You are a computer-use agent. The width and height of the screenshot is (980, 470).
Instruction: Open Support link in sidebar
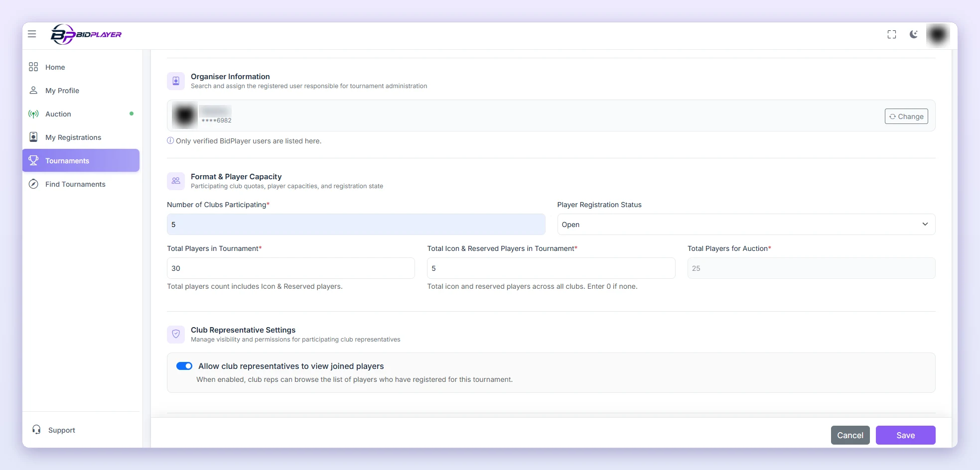click(x=54, y=430)
